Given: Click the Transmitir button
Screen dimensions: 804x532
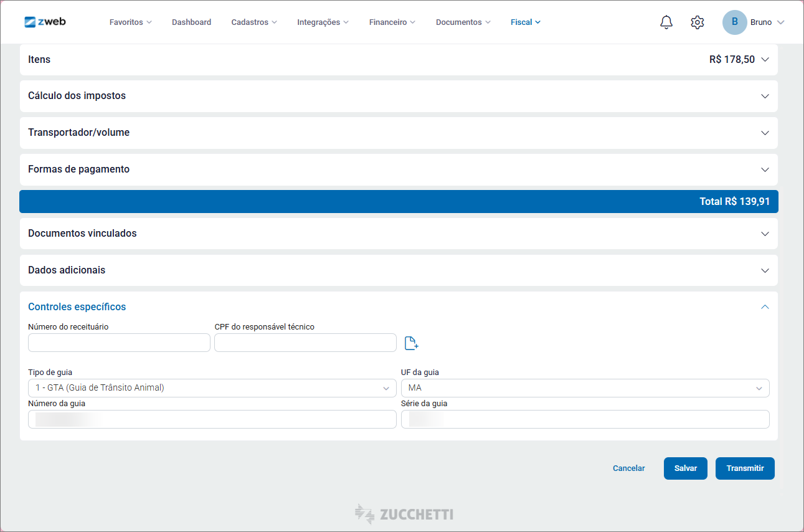Looking at the screenshot, I should point(744,468).
